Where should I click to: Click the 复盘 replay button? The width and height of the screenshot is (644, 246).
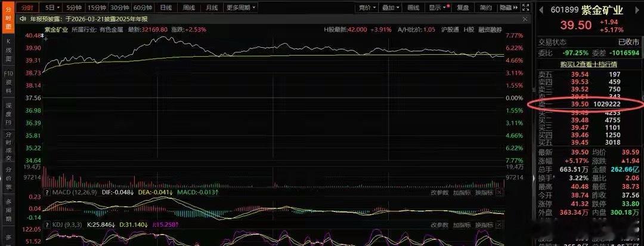(x=463, y=7)
